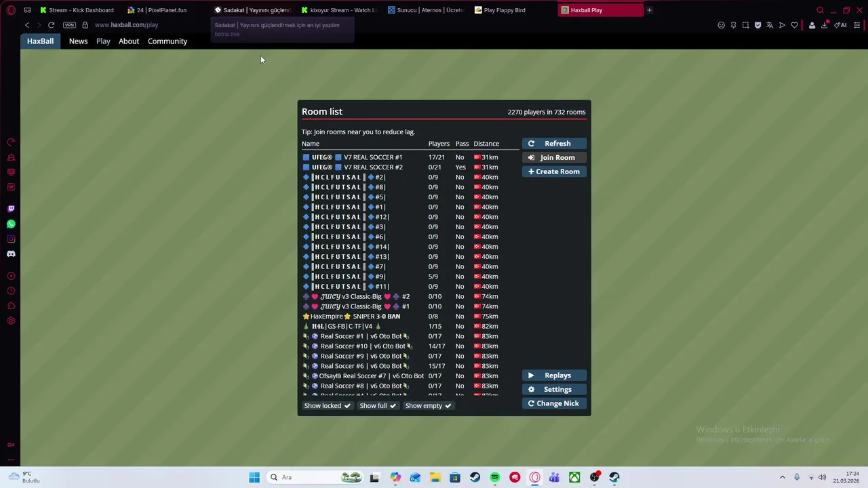
Task: Open the tab search magnifier icon
Action: 820,10
